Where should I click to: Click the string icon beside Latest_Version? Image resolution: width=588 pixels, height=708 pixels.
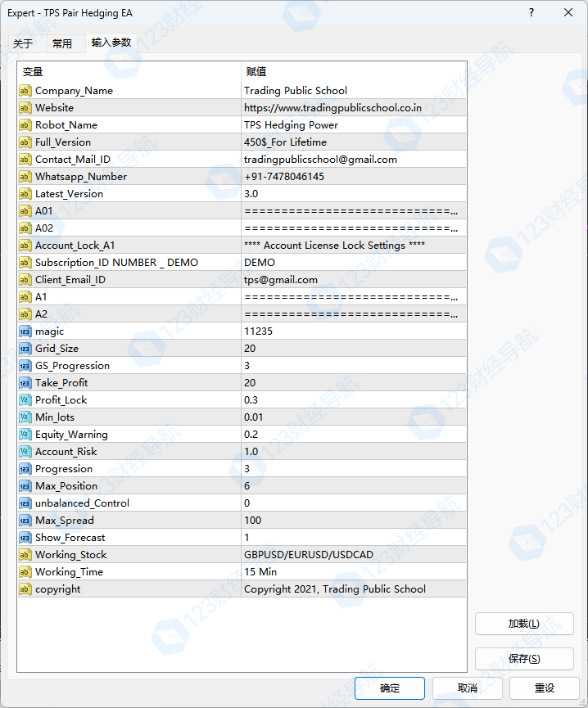point(25,194)
